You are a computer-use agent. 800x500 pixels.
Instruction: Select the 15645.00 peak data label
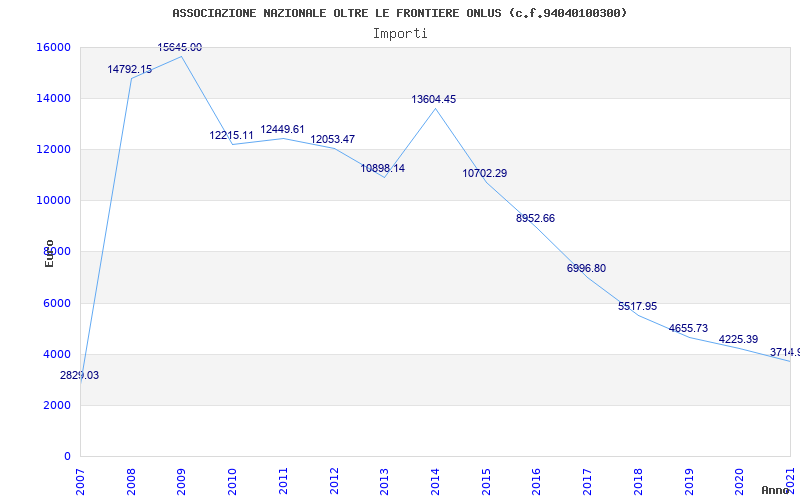coord(180,47)
